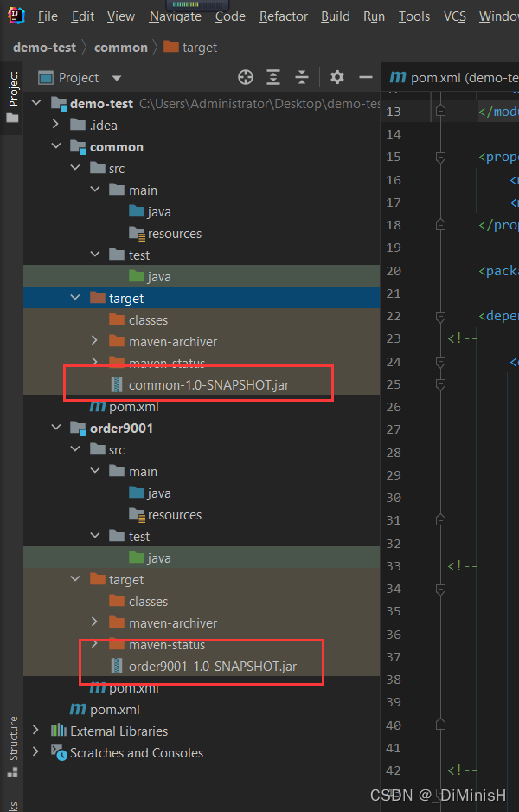519x812 pixels.
Task: Expand the .idea folder
Action: click(x=56, y=125)
